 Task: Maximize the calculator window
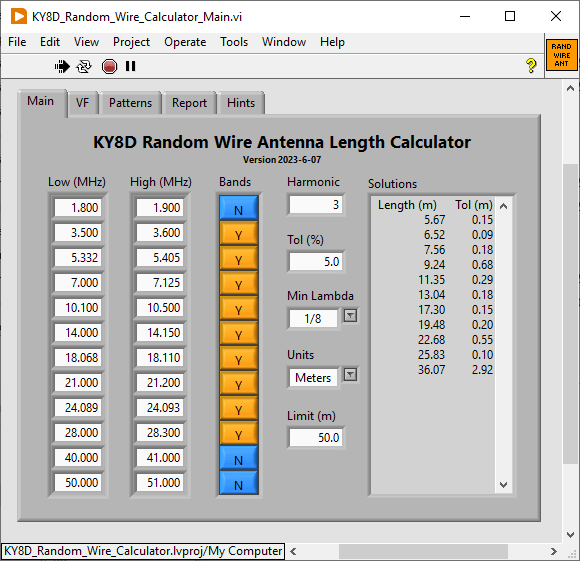(510, 16)
